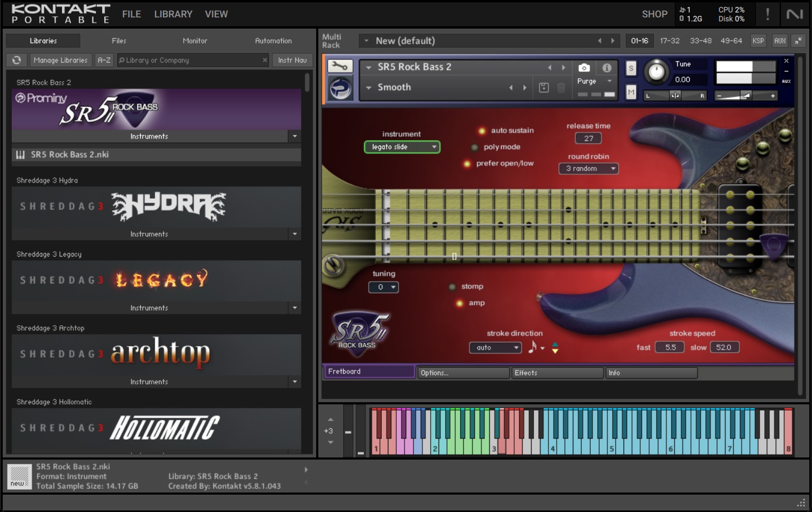The image size is (812, 512).
Task: Open the Options... page tab
Action: pyautogui.click(x=463, y=373)
